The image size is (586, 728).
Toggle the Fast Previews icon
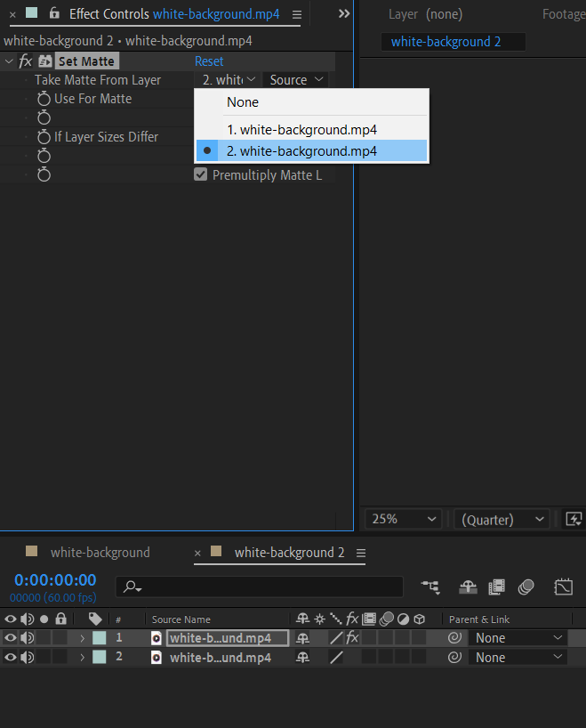point(574,519)
